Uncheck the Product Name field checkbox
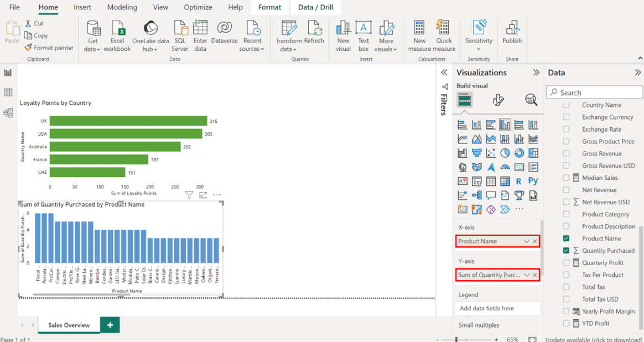644x342 pixels. point(566,239)
